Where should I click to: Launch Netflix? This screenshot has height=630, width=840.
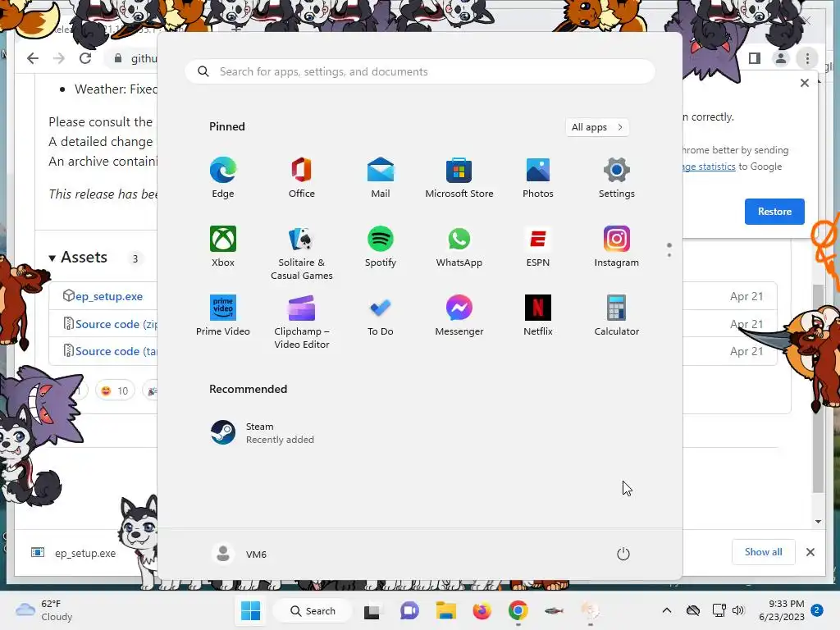538,316
